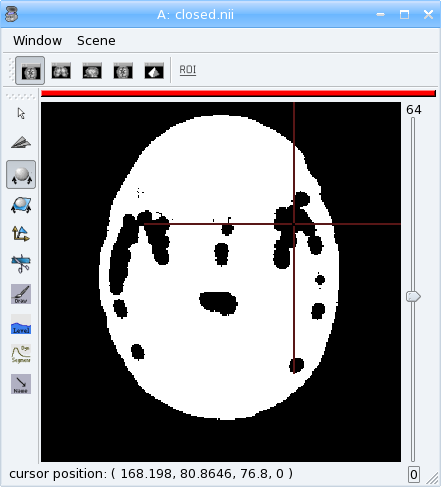The image size is (441, 487).
Task: Activate the oblique view icon
Action: tap(123, 71)
